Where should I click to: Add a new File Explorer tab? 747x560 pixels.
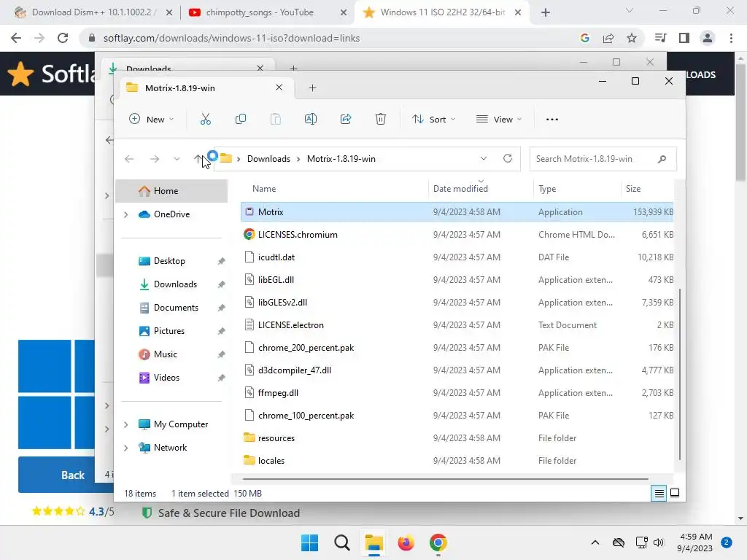pos(312,88)
